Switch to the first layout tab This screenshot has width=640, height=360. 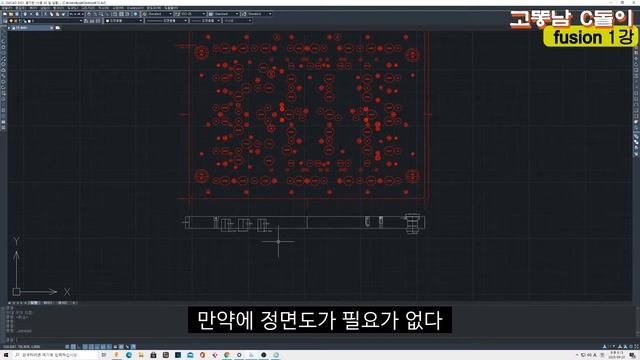click(x=48, y=303)
